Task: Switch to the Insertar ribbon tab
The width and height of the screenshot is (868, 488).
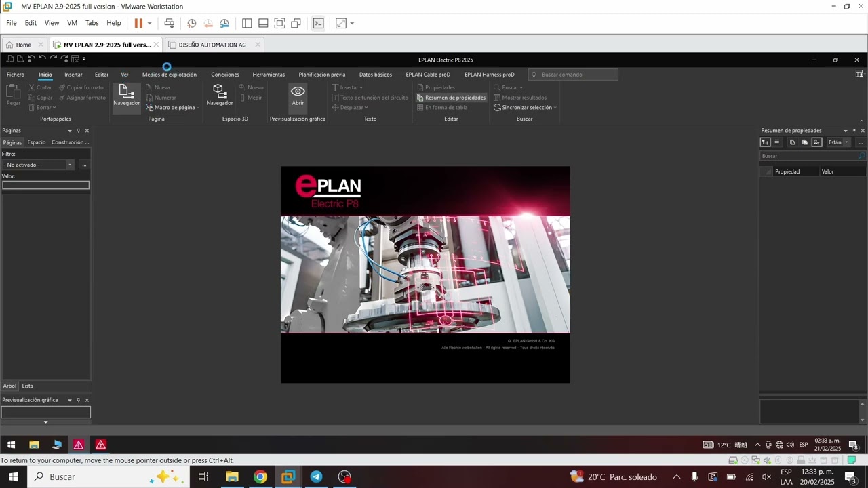Action: pyautogui.click(x=73, y=75)
